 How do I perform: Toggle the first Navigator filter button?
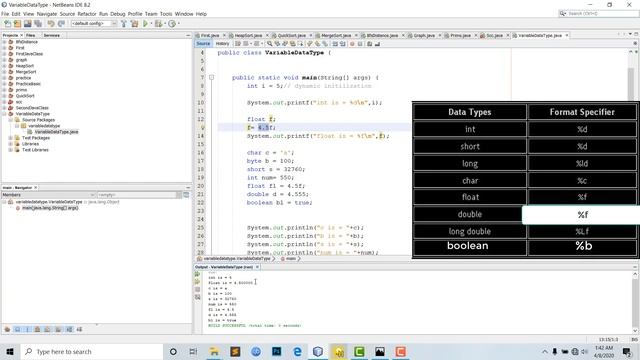(7, 329)
